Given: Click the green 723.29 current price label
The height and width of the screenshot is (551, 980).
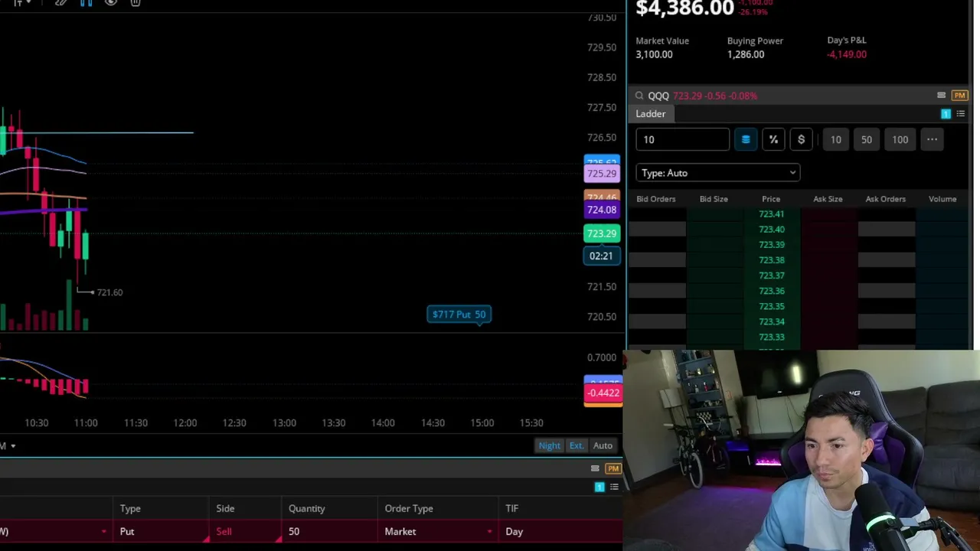Looking at the screenshot, I should tap(602, 233).
